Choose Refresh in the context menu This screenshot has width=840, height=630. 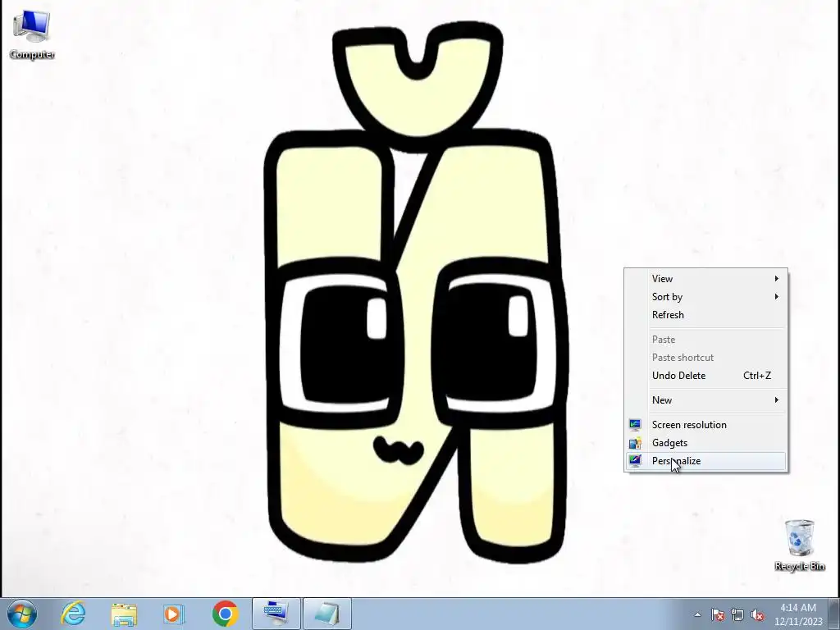[x=706, y=315]
